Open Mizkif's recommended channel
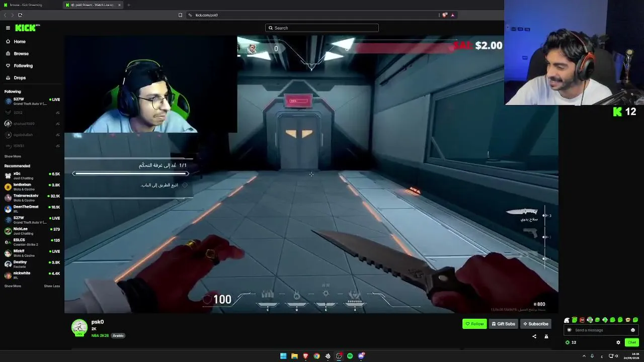The width and height of the screenshot is (644, 362). pos(32,253)
